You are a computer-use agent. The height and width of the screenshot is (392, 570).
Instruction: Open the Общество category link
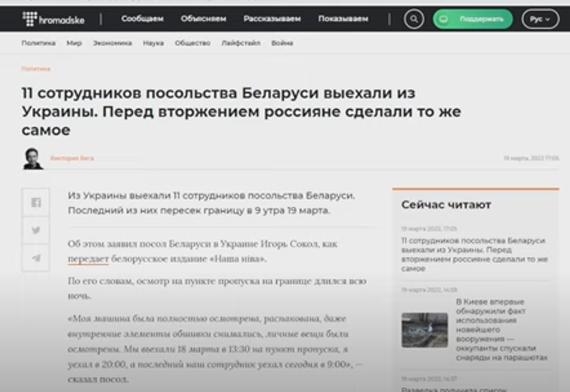(193, 43)
